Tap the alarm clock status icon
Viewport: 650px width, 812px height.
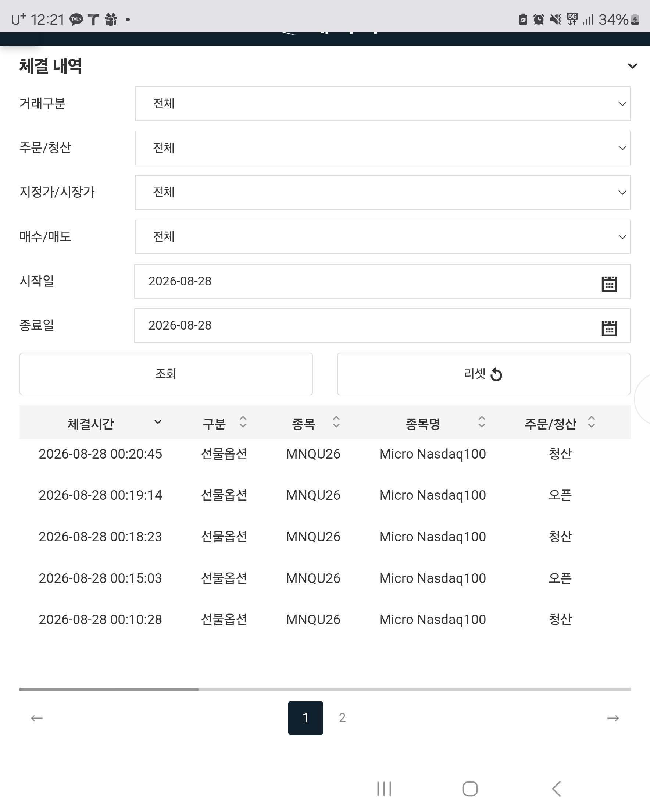[539, 19]
